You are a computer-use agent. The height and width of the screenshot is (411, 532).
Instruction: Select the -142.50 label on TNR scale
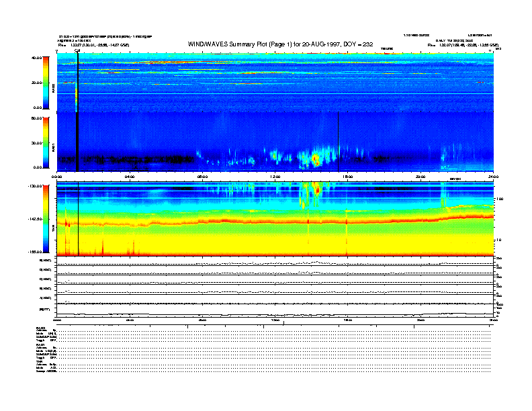pos(35,219)
